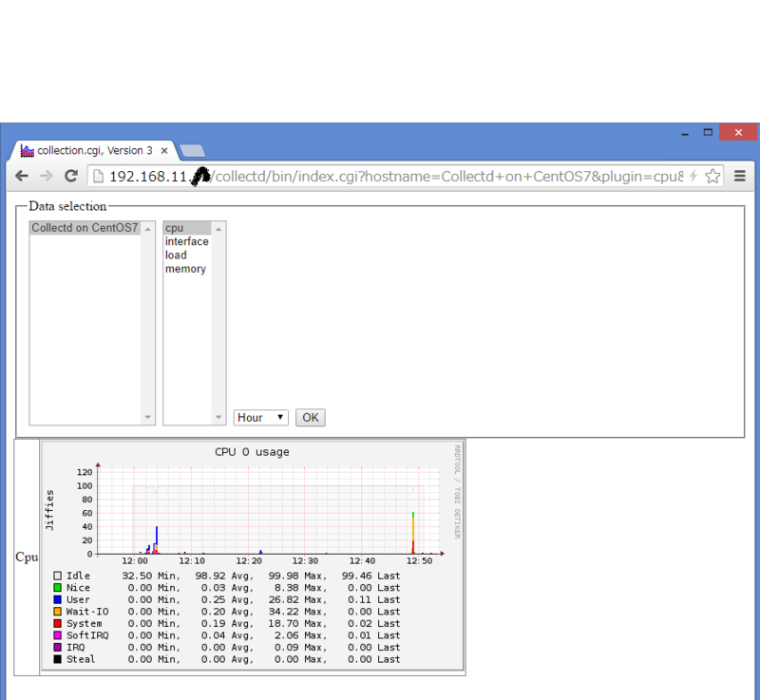Minimize the browser window
This screenshot has width=760, height=700.
(x=685, y=133)
